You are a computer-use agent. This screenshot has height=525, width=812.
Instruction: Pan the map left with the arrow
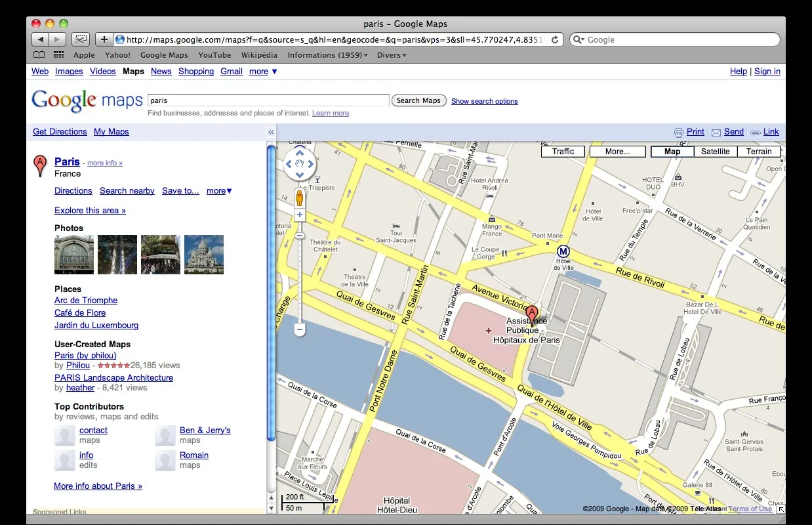click(289, 164)
